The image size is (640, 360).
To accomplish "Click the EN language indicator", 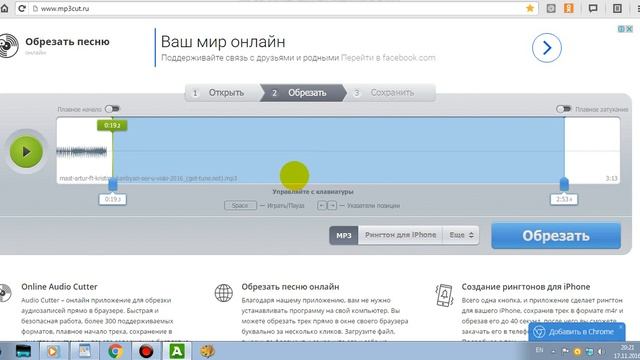I will click(539, 350).
